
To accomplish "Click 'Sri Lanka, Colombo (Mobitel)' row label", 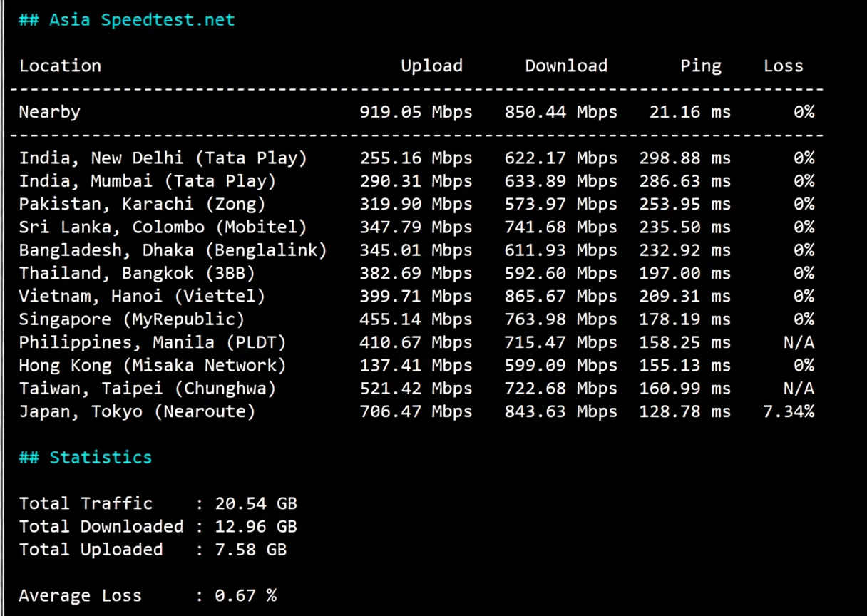I will (163, 227).
